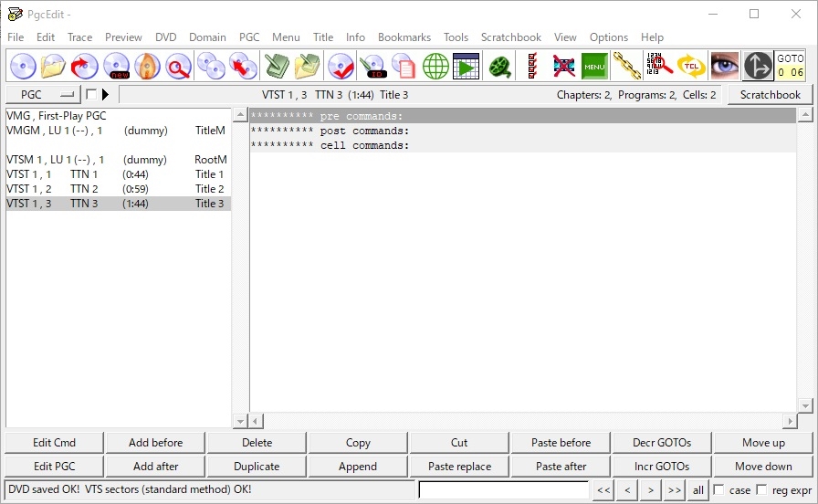The width and height of the screenshot is (818, 504).
Task: Click the new DVD disc icon
Action: (x=116, y=67)
